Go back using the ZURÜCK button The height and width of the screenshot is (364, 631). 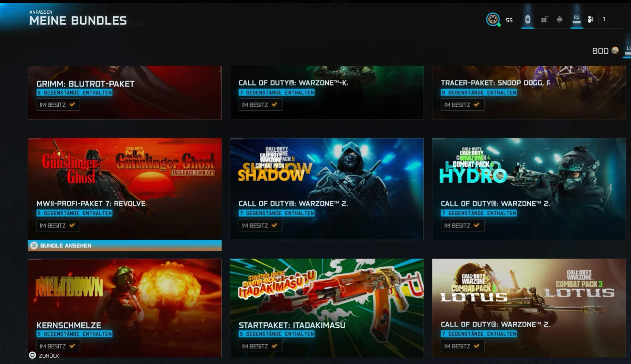(44, 355)
